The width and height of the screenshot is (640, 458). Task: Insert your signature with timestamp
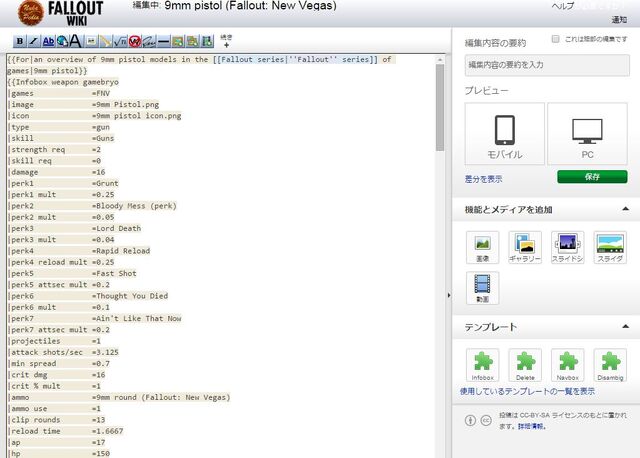pyautogui.click(x=149, y=41)
